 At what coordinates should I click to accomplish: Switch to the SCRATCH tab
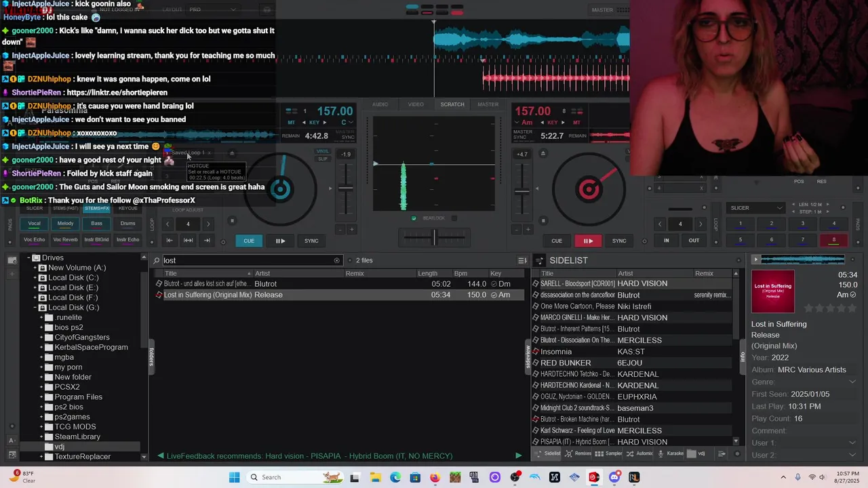[x=452, y=104]
